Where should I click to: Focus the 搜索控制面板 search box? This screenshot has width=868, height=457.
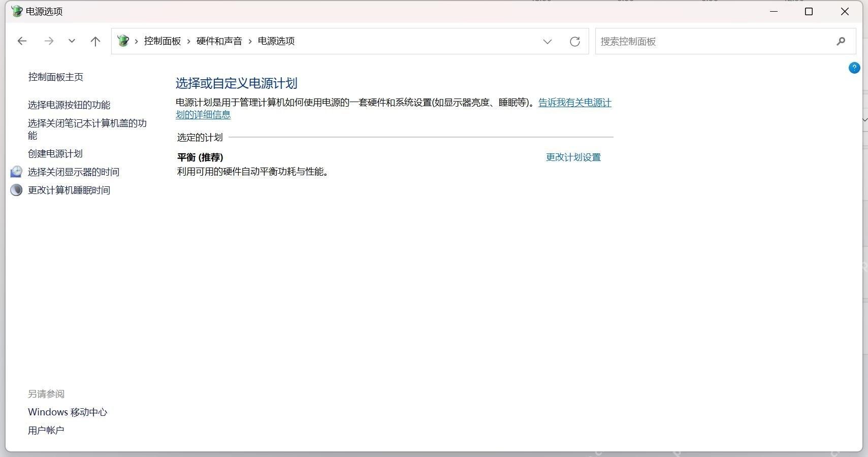725,41
